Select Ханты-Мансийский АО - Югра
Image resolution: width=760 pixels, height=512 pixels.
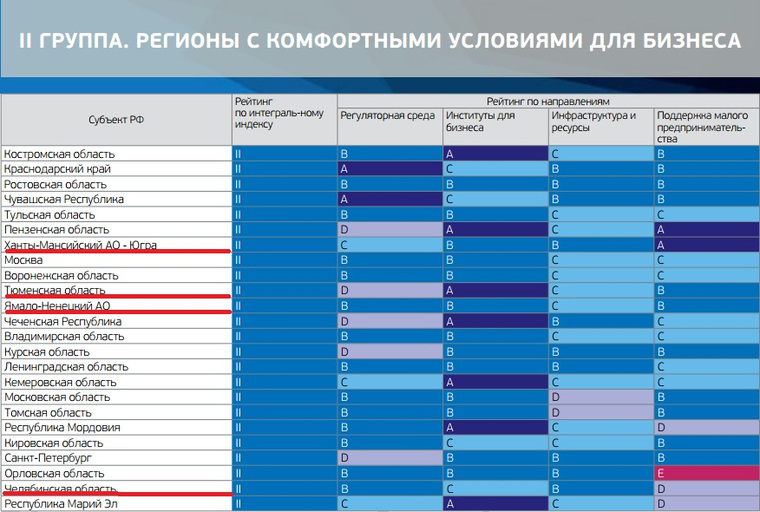coord(80,245)
